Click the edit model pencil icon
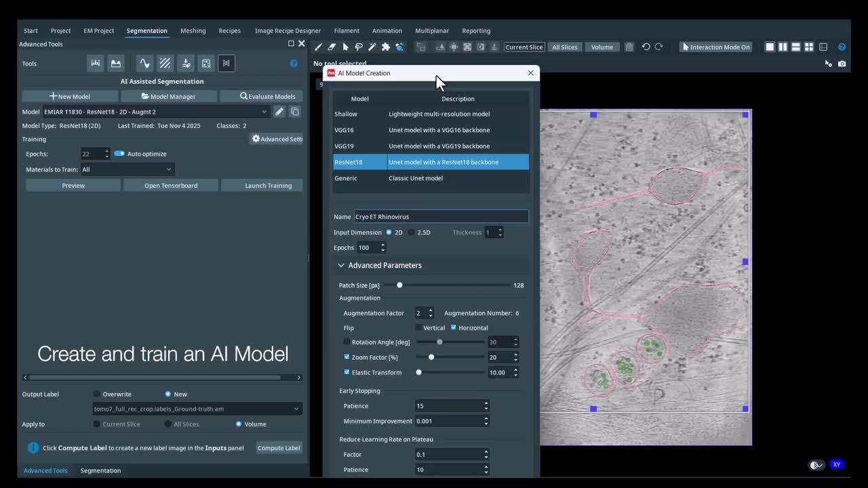 pyautogui.click(x=279, y=112)
